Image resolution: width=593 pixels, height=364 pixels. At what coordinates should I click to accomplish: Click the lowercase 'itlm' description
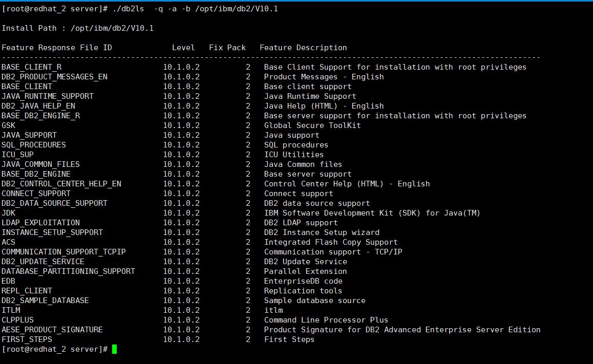[273, 310]
